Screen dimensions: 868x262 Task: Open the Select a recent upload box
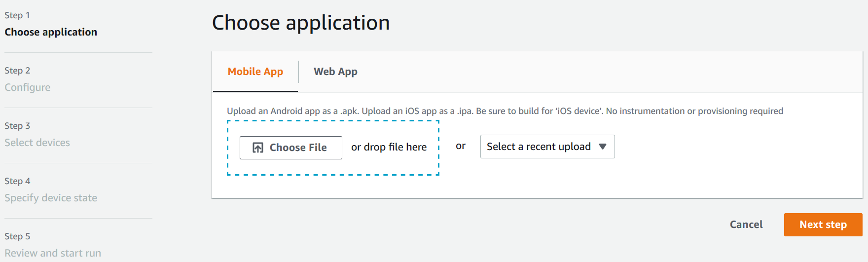(547, 147)
